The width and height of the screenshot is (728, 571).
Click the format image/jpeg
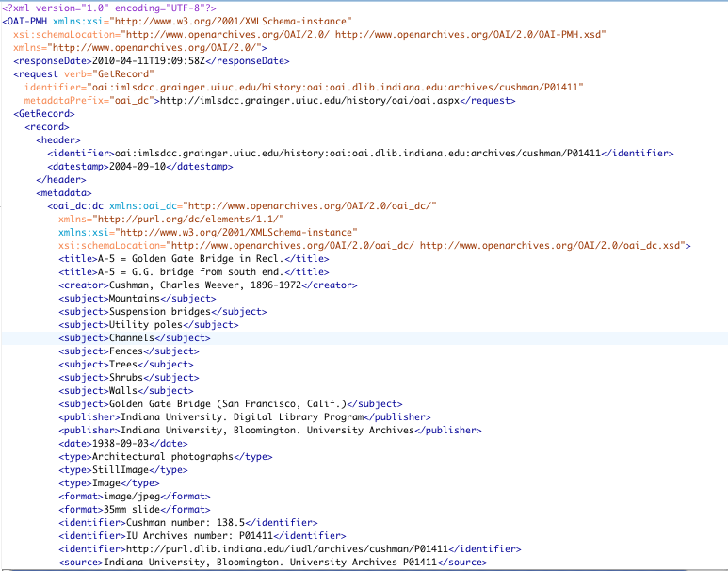[x=135, y=497]
